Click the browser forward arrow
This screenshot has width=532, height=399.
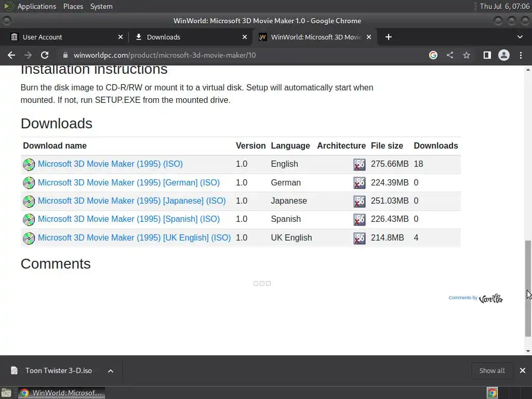coord(28,55)
